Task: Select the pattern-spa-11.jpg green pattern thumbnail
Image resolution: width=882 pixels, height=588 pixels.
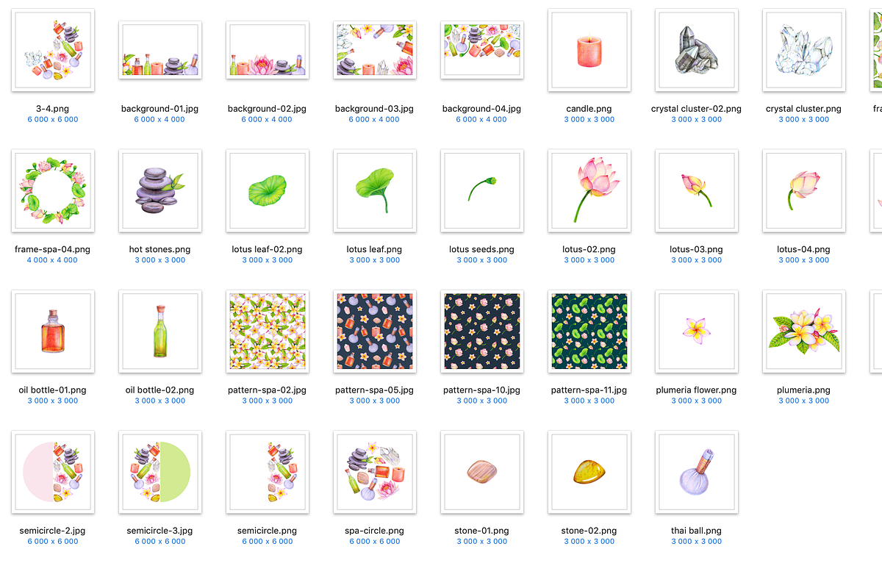Action: click(589, 331)
